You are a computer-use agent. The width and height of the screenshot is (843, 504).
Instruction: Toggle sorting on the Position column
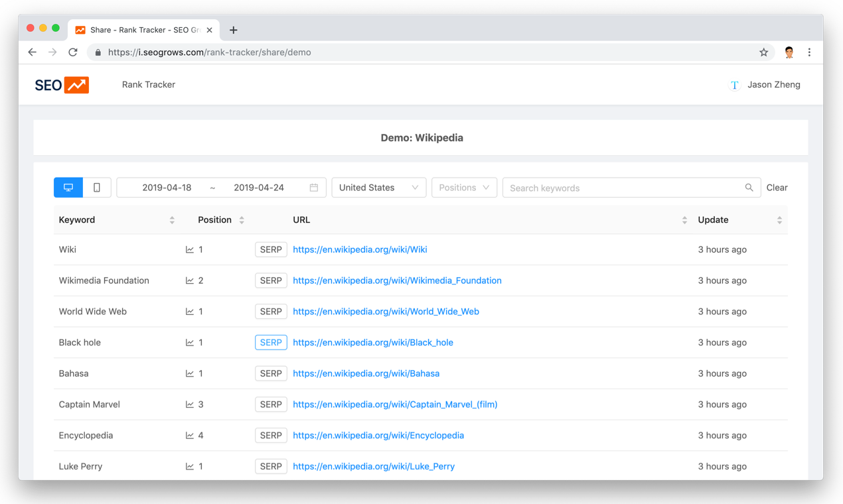tap(242, 220)
